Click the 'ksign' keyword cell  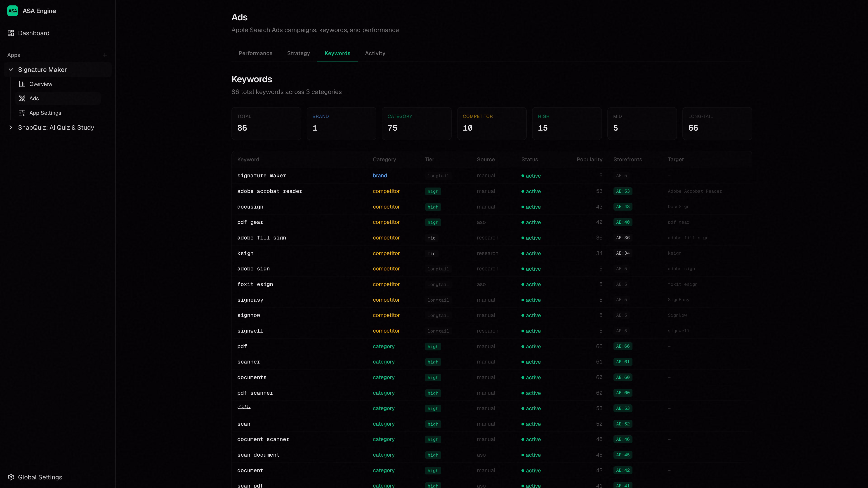point(245,253)
